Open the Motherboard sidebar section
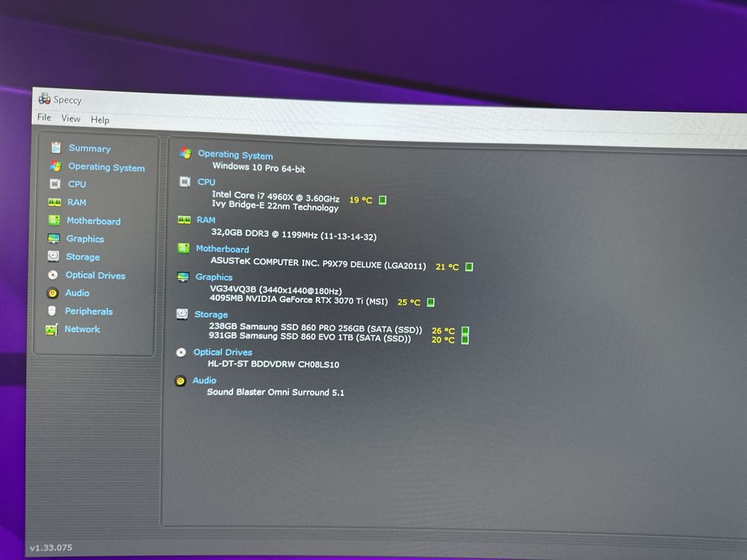Image resolution: width=747 pixels, height=560 pixels. coord(93,221)
